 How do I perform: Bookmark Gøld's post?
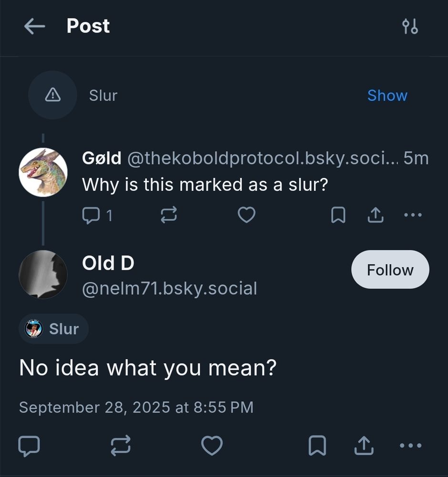pos(338,216)
